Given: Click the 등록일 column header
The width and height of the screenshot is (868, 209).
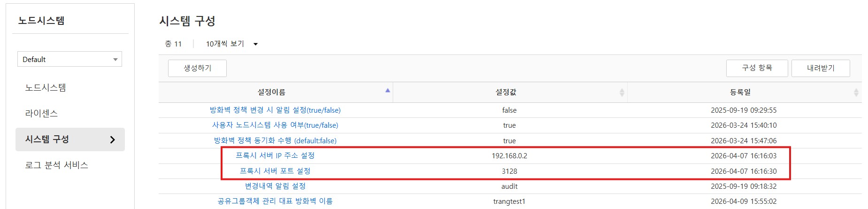Looking at the screenshot, I should (745, 93).
